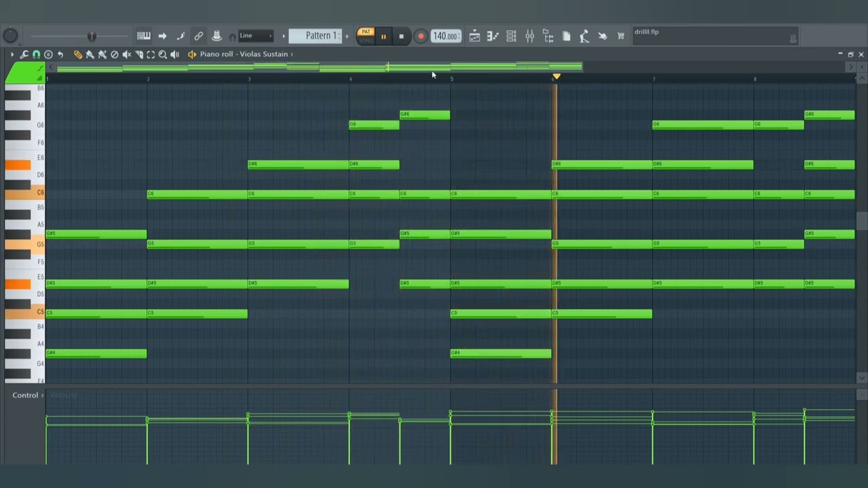Open the Piano roll window icon
The height and width of the screenshot is (488, 868).
pos(493,37)
